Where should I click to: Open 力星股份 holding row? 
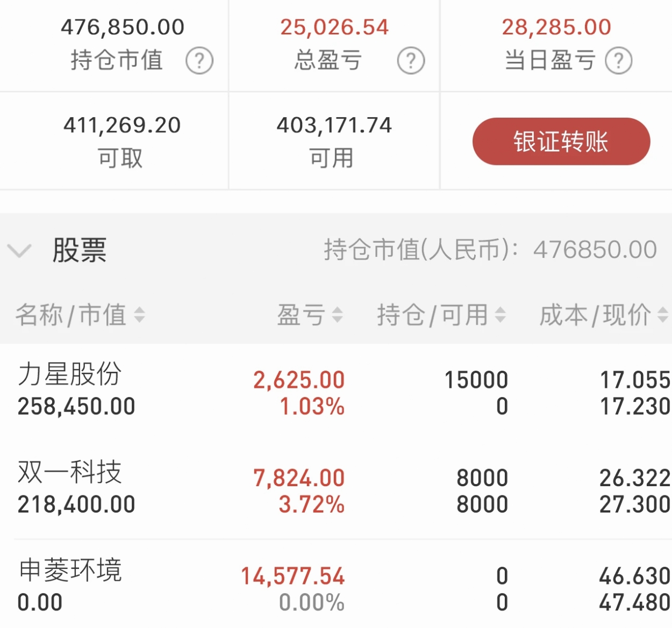[x=336, y=393]
